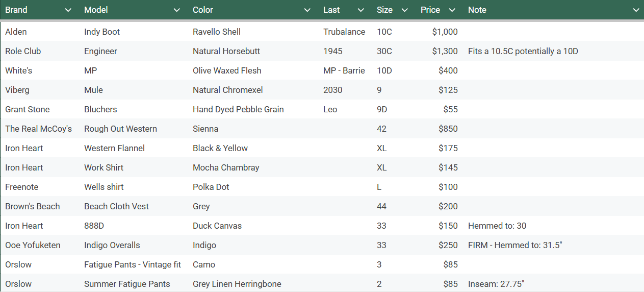Click the Wells shirt model cell
Screen dimensions: 644x292
[104, 187]
